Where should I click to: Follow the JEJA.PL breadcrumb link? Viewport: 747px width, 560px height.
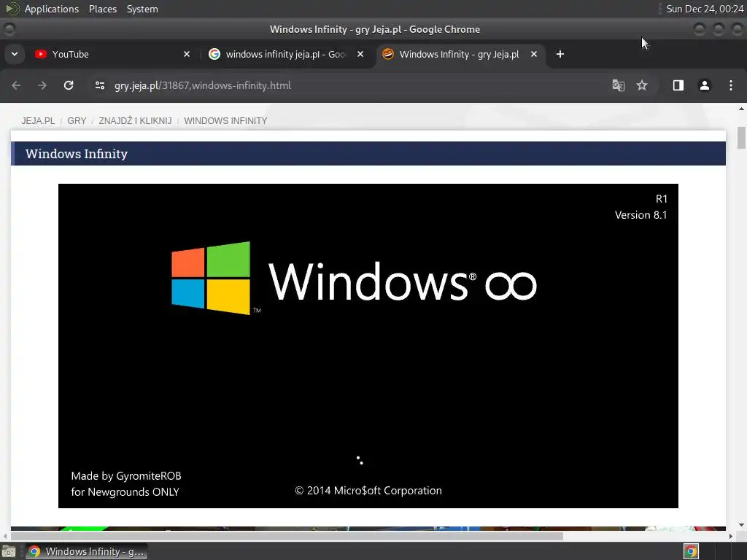[38, 121]
